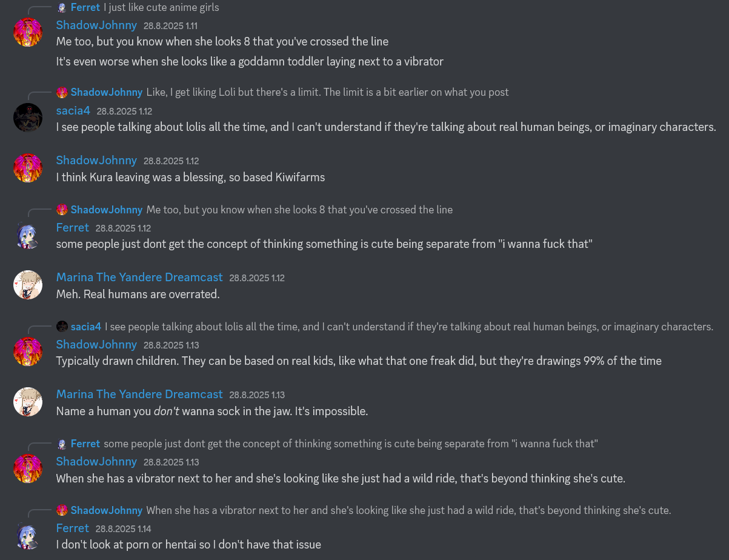Open the sacia4 username on the 1.12 message

pyautogui.click(x=73, y=111)
